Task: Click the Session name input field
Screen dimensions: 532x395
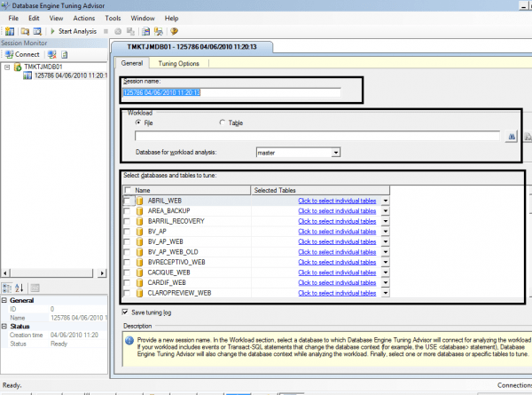Action: 231,92
